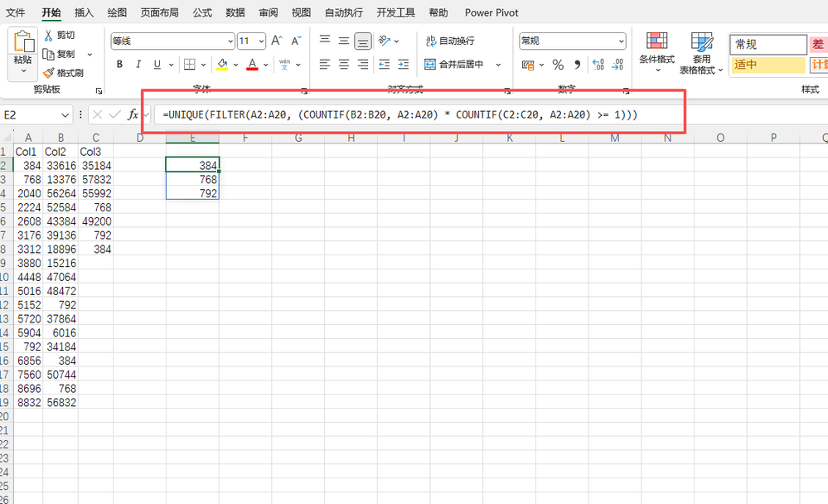Decrease cell indent
Image resolution: width=828 pixels, height=504 pixels.
coord(385,64)
